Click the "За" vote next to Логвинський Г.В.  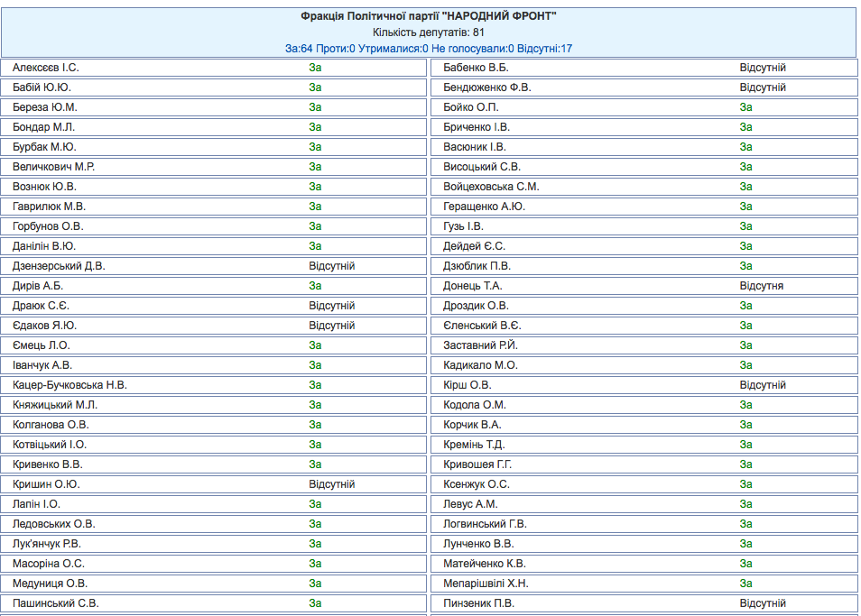tap(745, 524)
